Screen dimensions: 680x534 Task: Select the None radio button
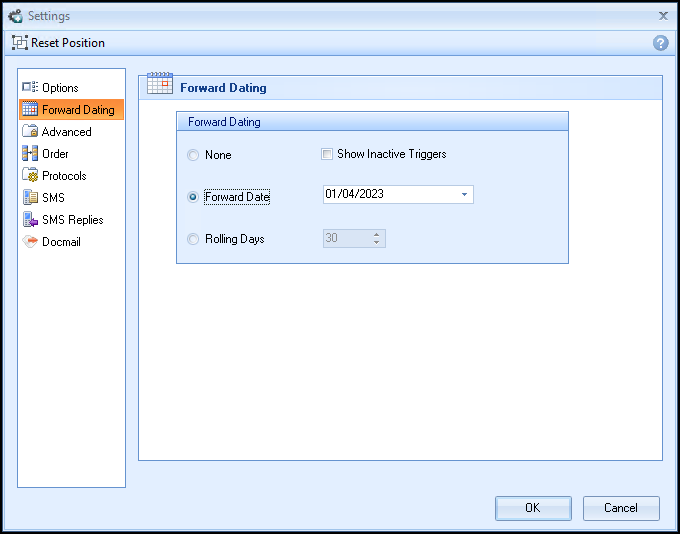pyautogui.click(x=193, y=155)
